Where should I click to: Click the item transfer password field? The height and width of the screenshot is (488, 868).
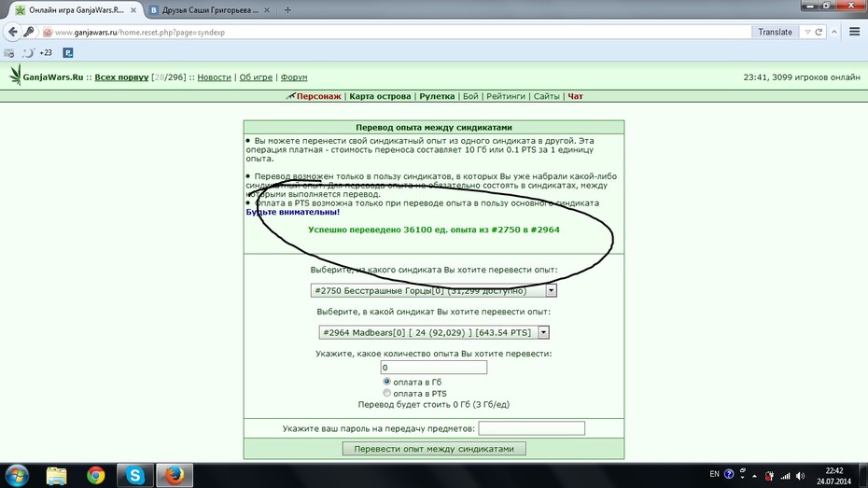(x=531, y=428)
